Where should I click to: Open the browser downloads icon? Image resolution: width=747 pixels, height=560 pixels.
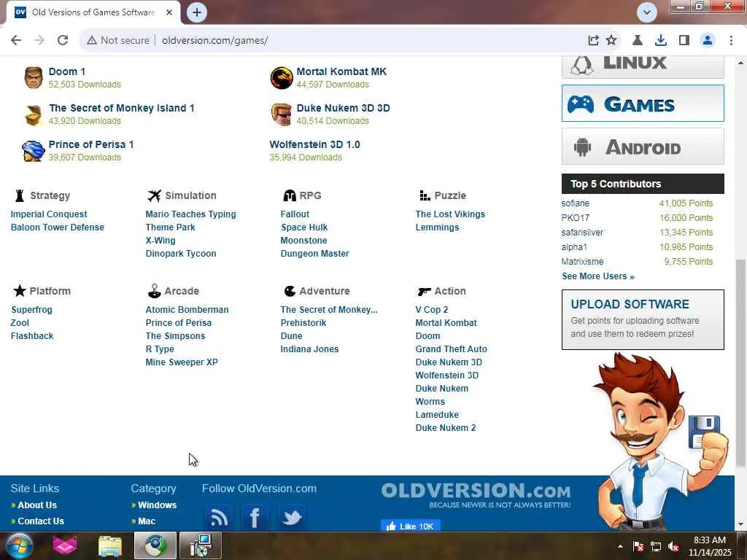click(660, 41)
